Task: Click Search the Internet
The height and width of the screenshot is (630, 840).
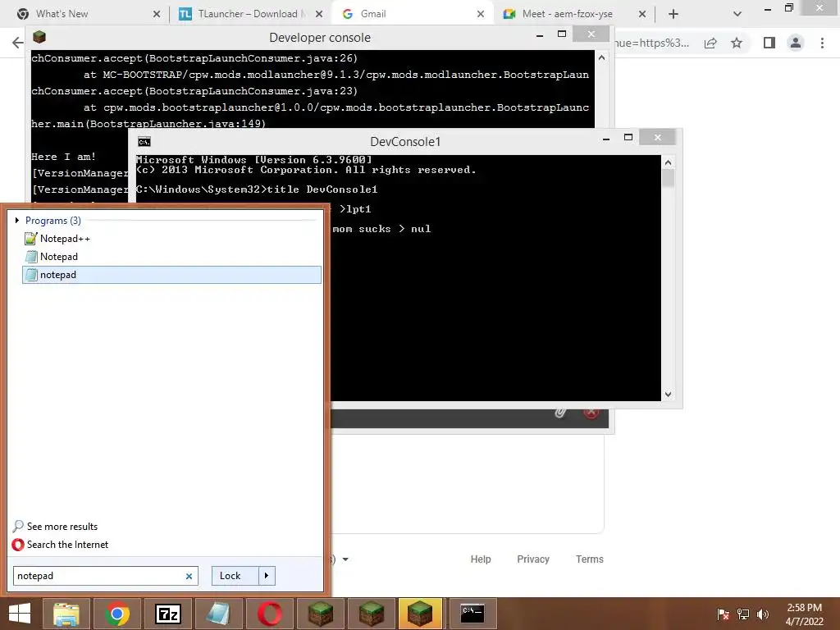Action: click(x=67, y=545)
